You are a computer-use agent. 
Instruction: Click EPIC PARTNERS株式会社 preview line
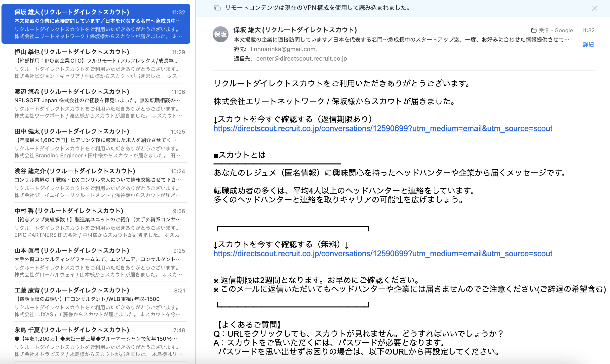click(x=99, y=235)
